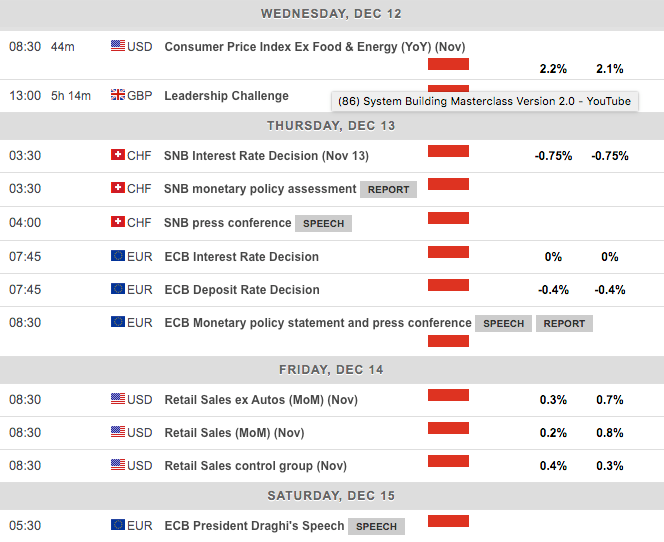Image resolution: width=664 pixels, height=542 pixels.
Task: Click US flag beside Retail Sales control group
Action: click(118, 466)
